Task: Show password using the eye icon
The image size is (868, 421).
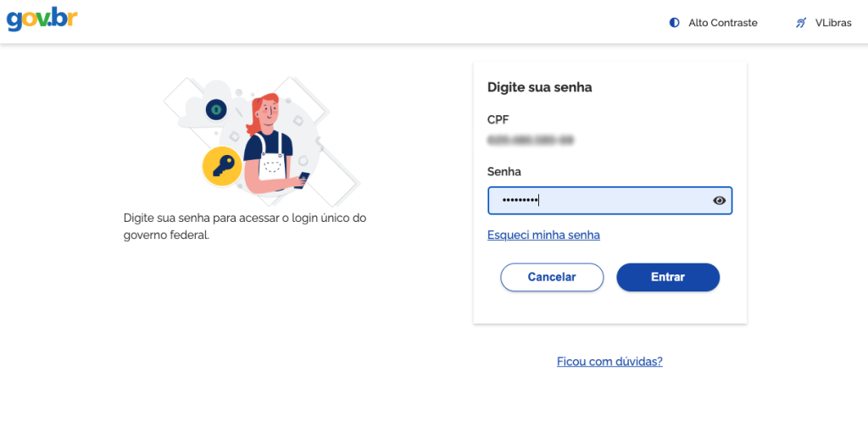Action: (x=720, y=201)
